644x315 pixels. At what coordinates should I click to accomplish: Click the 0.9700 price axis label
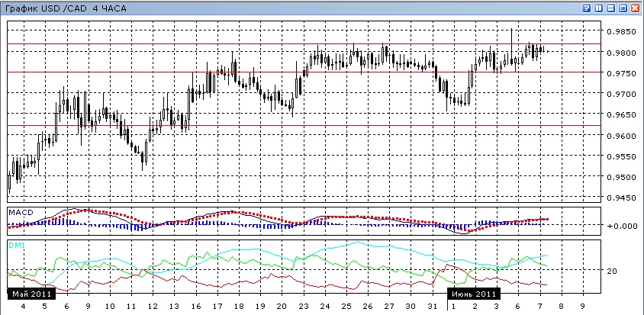click(623, 94)
